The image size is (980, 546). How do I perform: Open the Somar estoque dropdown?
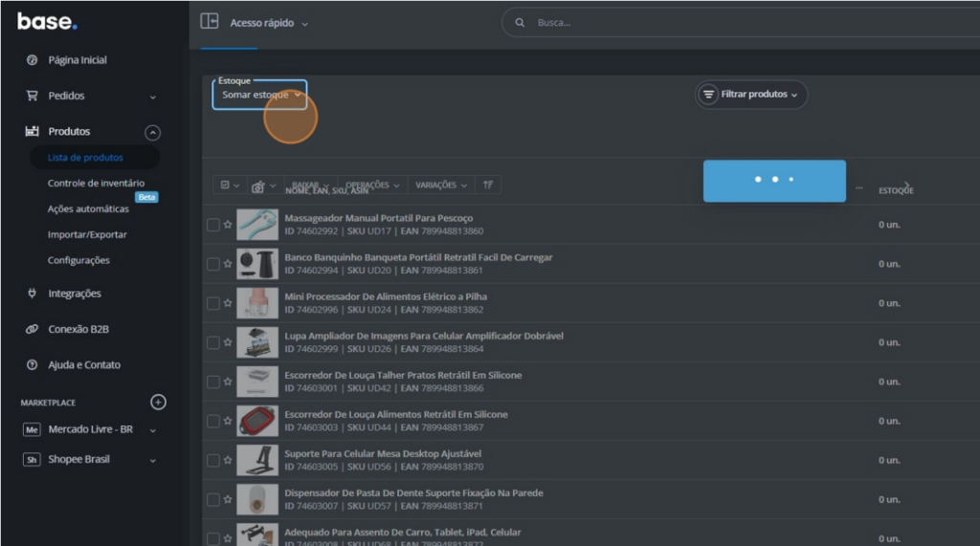259,95
